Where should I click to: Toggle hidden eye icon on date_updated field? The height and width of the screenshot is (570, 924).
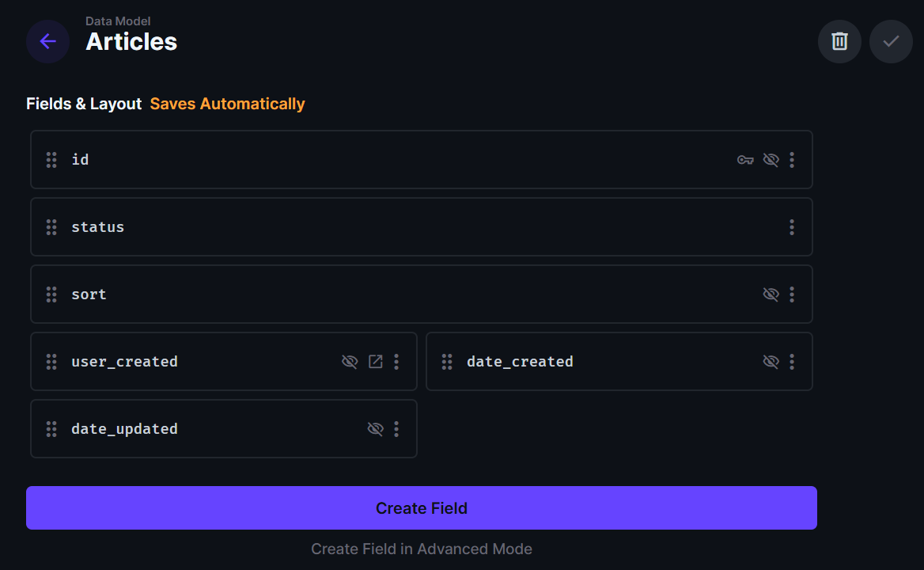[x=375, y=429]
